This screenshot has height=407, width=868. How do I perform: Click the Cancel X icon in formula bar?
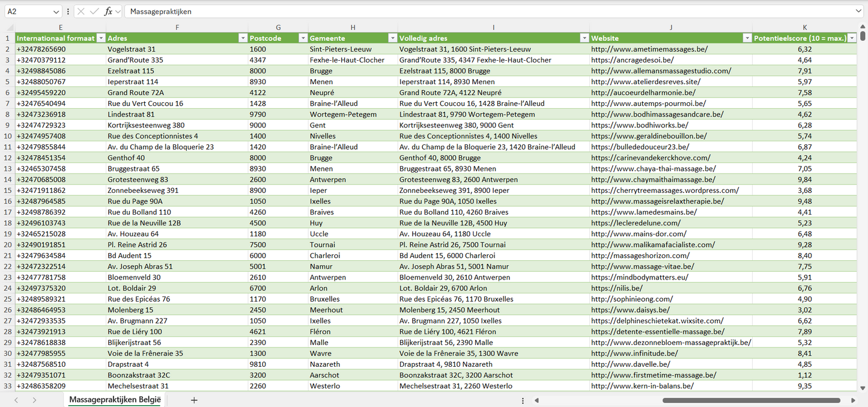81,11
